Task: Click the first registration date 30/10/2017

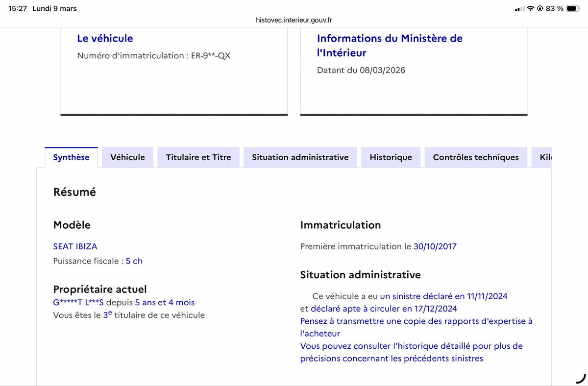Action: pyautogui.click(x=435, y=246)
